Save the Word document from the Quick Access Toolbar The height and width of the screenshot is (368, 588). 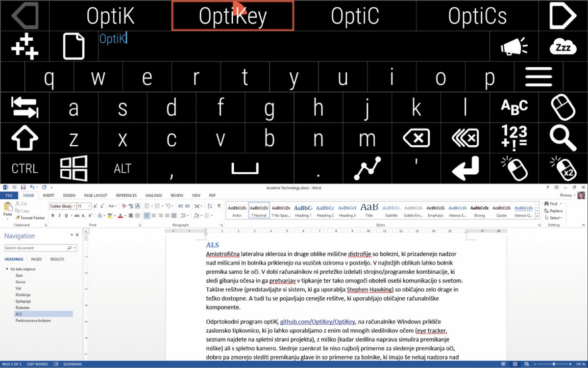23,187
